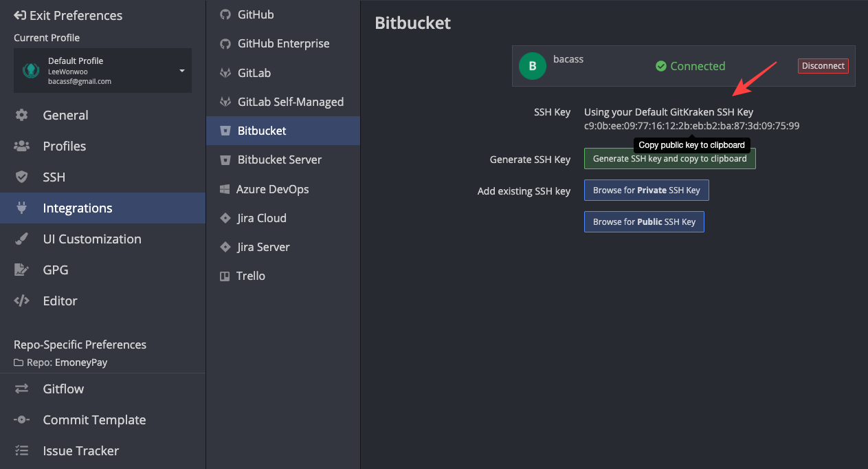Click the Jira Server diamond icon

click(x=225, y=247)
